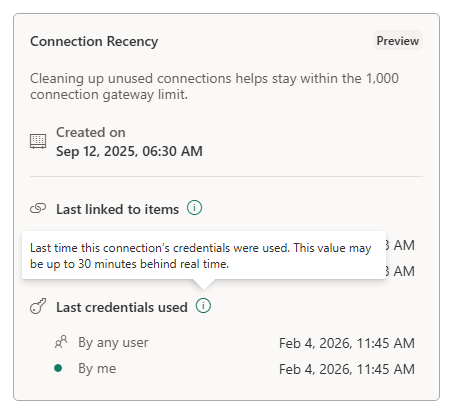Click the Connection Recency title
The width and height of the screenshot is (456, 415).
pyautogui.click(x=94, y=41)
